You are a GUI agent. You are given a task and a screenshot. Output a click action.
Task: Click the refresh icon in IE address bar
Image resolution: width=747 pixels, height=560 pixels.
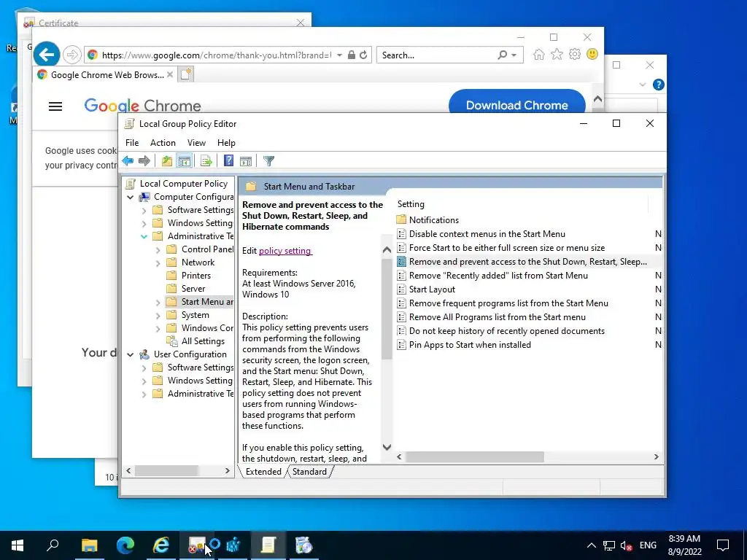click(363, 55)
